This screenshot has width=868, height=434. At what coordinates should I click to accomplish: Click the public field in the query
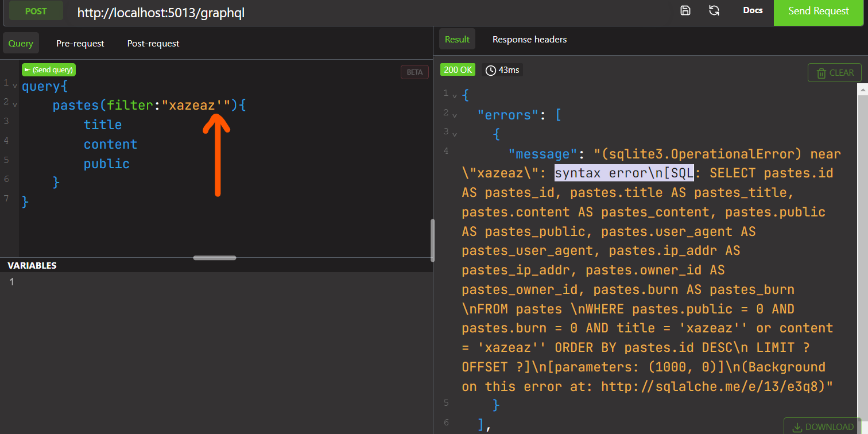(107, 164)
